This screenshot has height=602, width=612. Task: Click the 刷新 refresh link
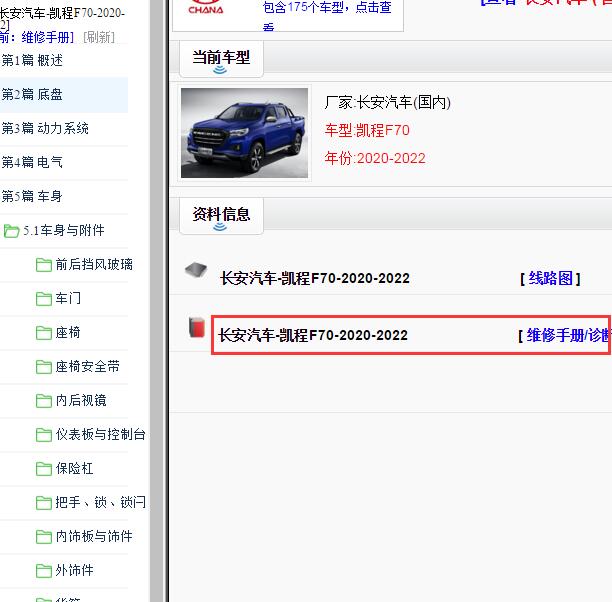99,37
